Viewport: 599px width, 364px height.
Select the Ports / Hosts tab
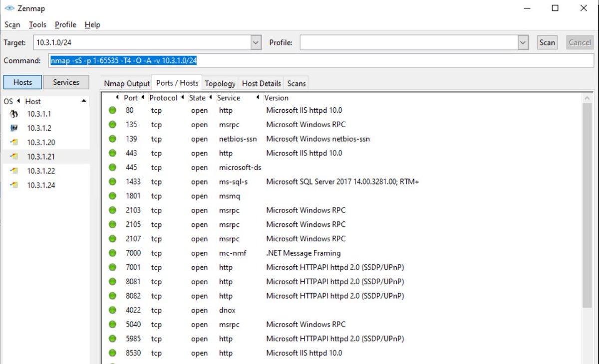[177, 83]
